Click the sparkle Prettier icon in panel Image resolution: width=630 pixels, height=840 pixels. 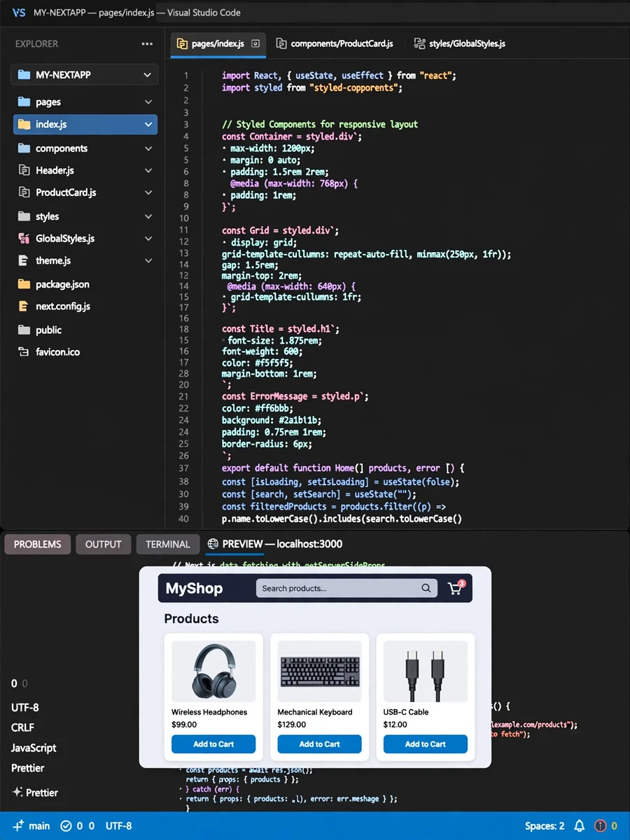pyautogui.click(x=17, y=792)
